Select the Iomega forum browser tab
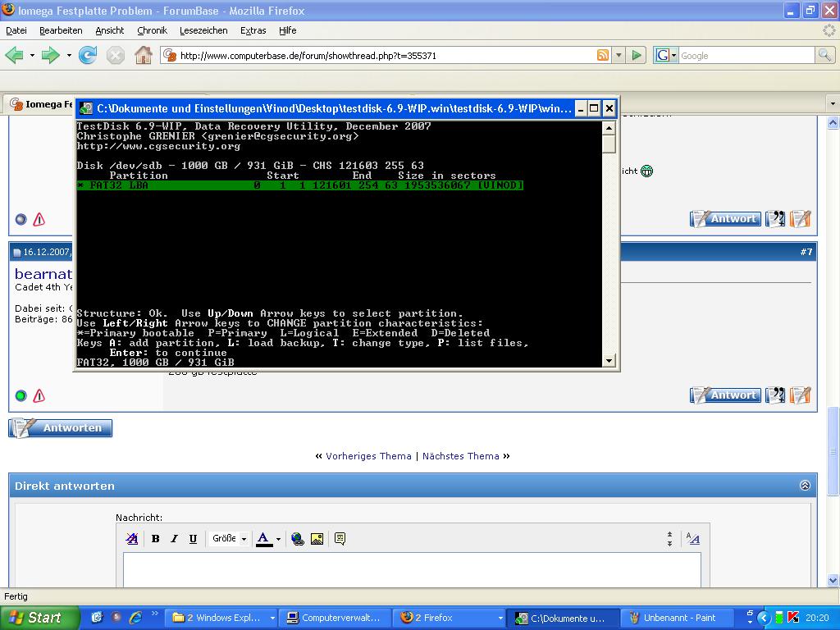The width and height of the screenshot is (840, 630). pos(40,104)
